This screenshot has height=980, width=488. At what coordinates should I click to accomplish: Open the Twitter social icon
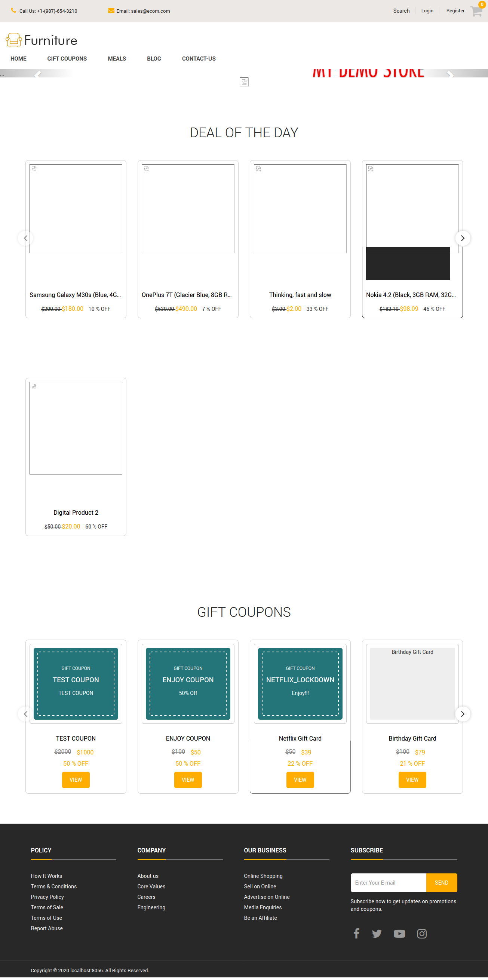pos(377,933)
